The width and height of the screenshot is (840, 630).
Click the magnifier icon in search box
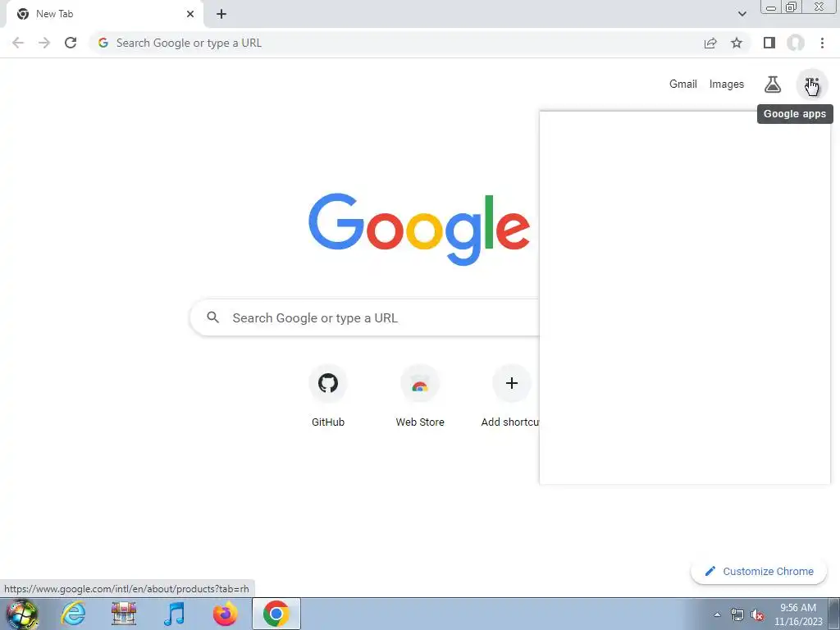[x=212, y=317]
